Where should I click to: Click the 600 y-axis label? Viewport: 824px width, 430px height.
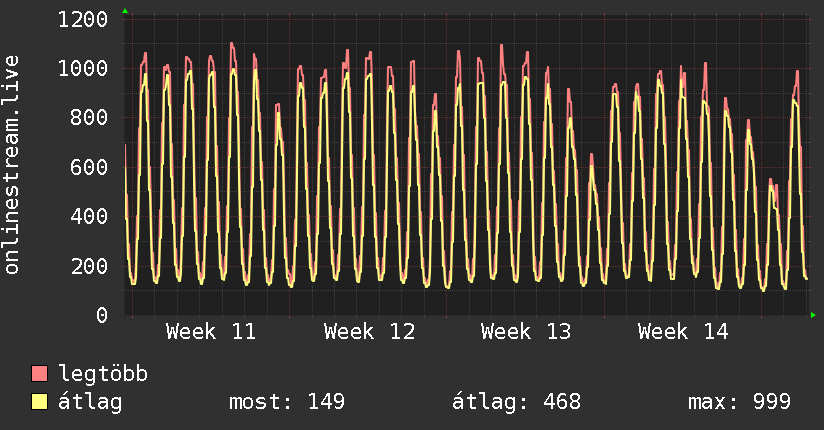89,167
